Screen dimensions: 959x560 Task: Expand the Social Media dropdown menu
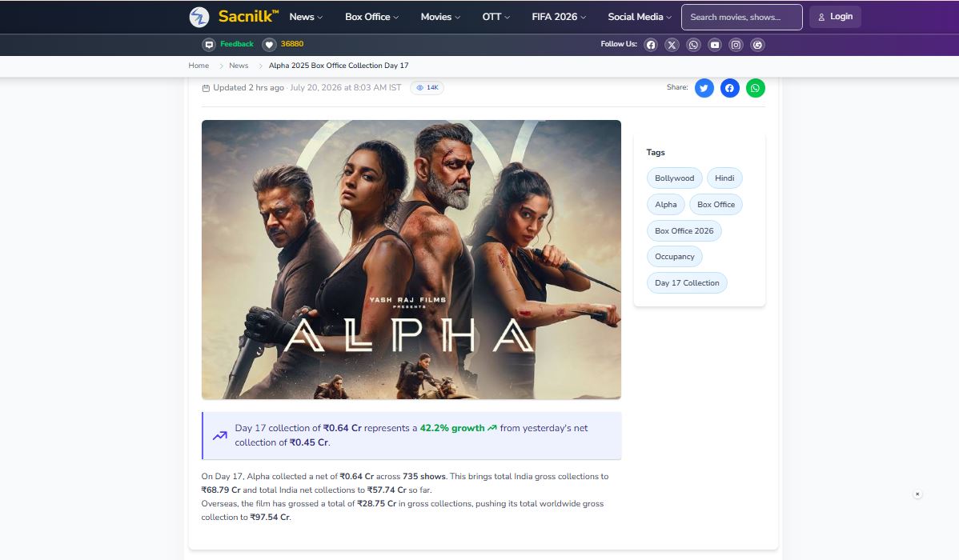click(x=640, y=17)
